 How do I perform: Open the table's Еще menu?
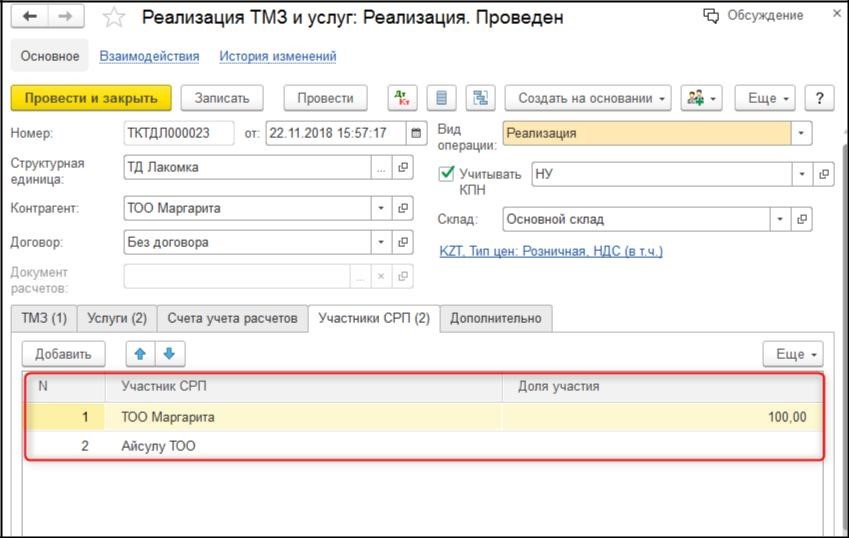(793, 354)
